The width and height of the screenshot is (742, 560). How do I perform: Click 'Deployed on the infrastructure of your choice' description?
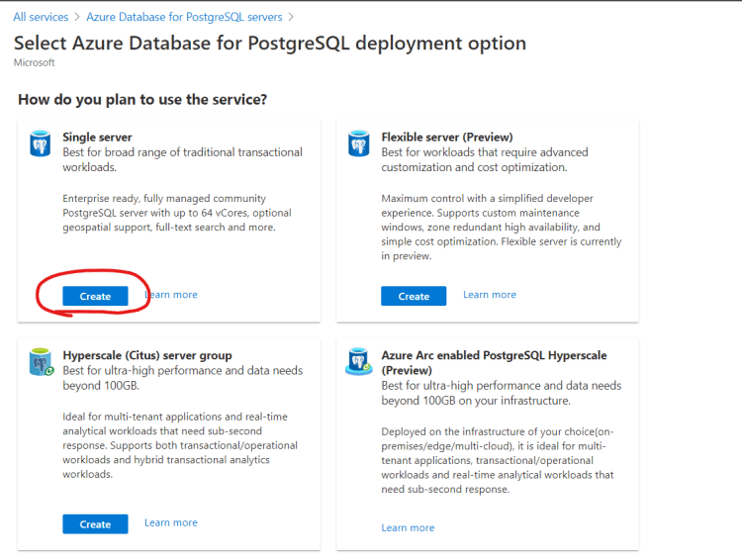[x=498, y=460]
